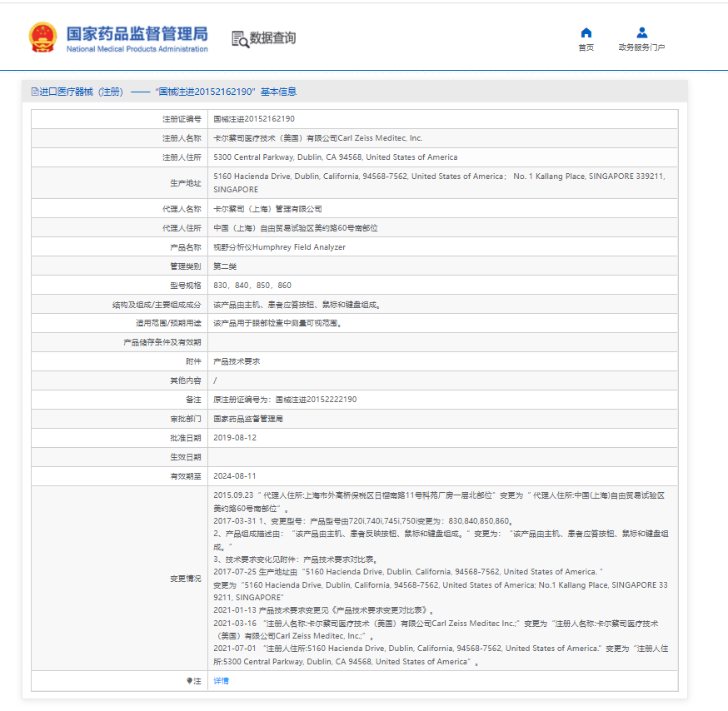
Task: Select expiry date 2024-08-11
Action: (x=235, y=475)
